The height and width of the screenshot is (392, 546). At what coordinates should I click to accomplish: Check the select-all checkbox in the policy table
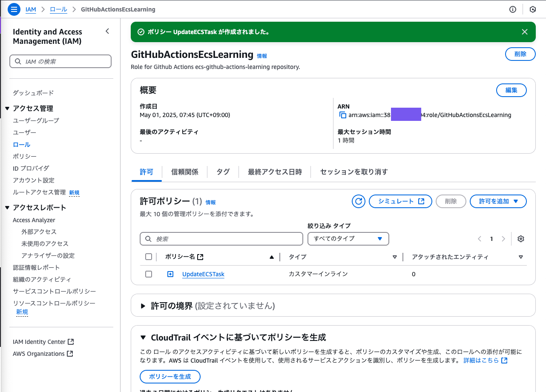149,257
